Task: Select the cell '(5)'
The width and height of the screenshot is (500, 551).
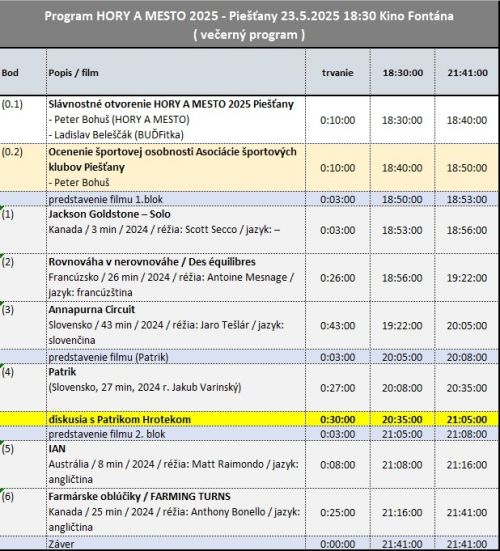Action: coord(23,465)
